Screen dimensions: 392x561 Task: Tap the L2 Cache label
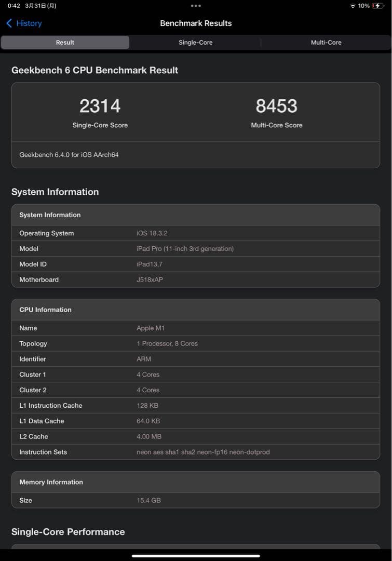click(34, 436)
